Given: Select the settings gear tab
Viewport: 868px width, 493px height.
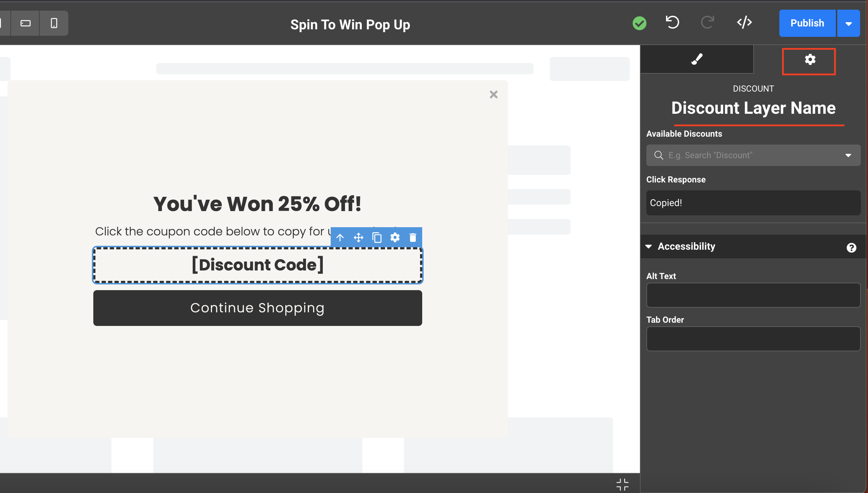Looking at the screenshot, I should point(810,60).
